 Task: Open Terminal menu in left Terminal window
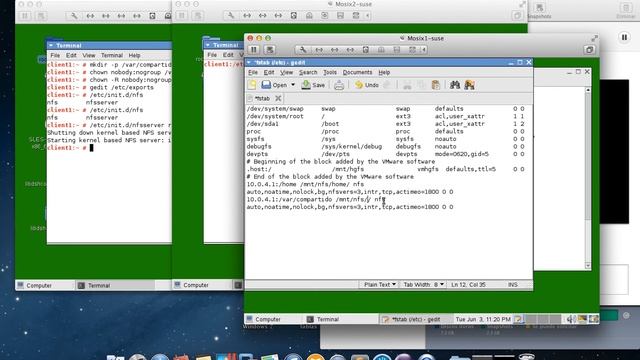111,55
